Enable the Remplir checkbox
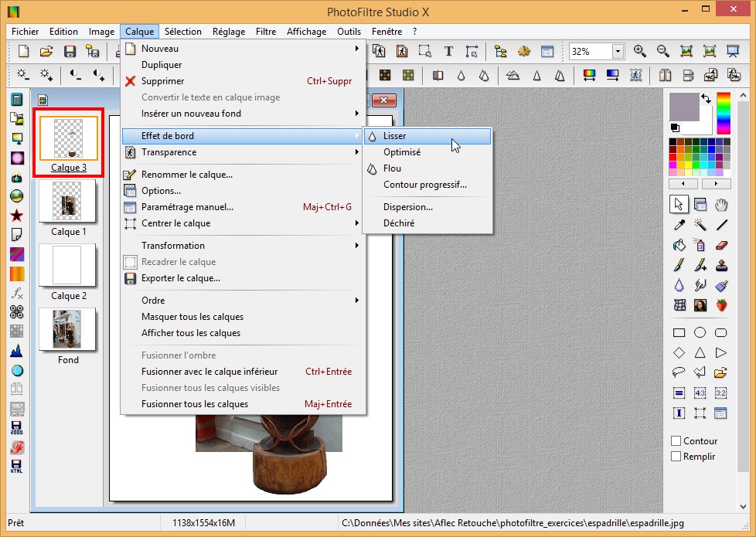The height and width of the screenshot is (537, 756). click(676, 456)
